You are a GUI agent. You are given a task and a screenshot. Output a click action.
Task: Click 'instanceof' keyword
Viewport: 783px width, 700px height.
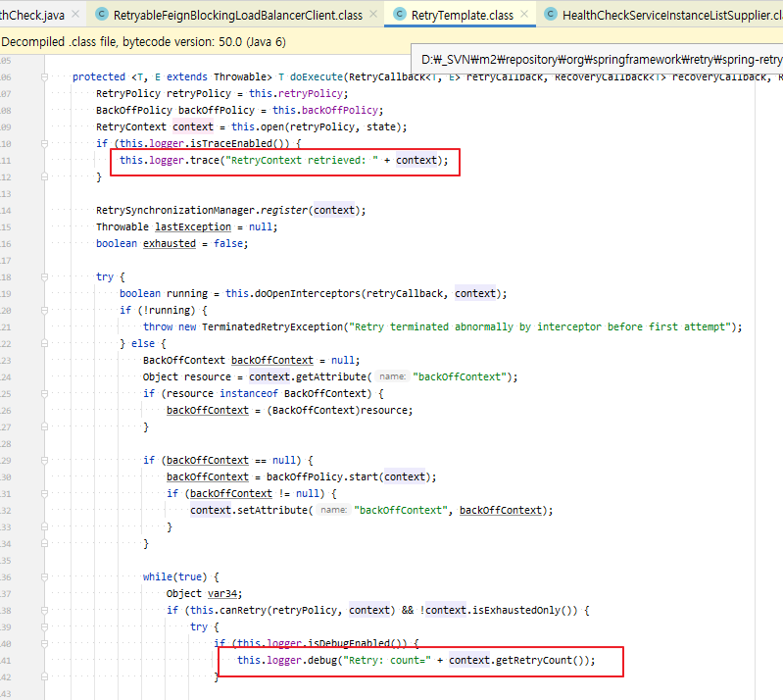click(x=249, y=393)
